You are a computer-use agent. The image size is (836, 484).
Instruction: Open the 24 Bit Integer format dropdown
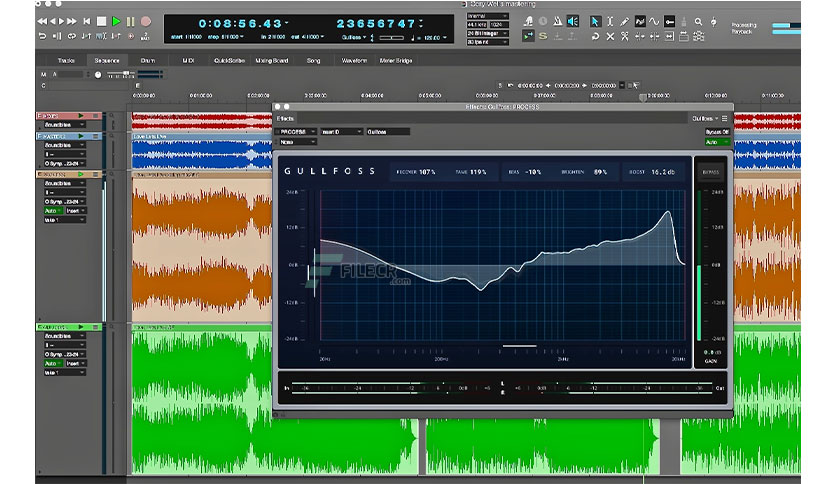(487, 33)
